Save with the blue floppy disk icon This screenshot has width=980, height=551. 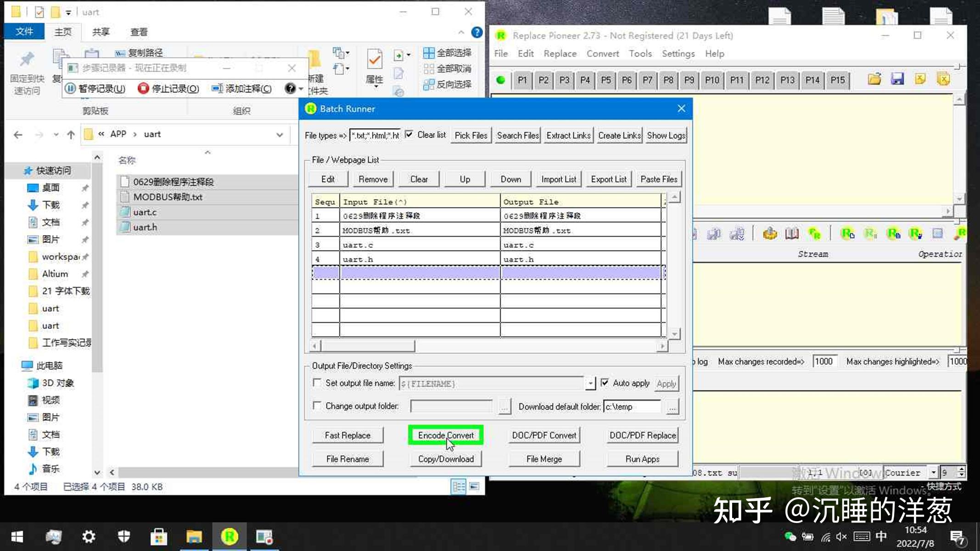tap(897, 79)
